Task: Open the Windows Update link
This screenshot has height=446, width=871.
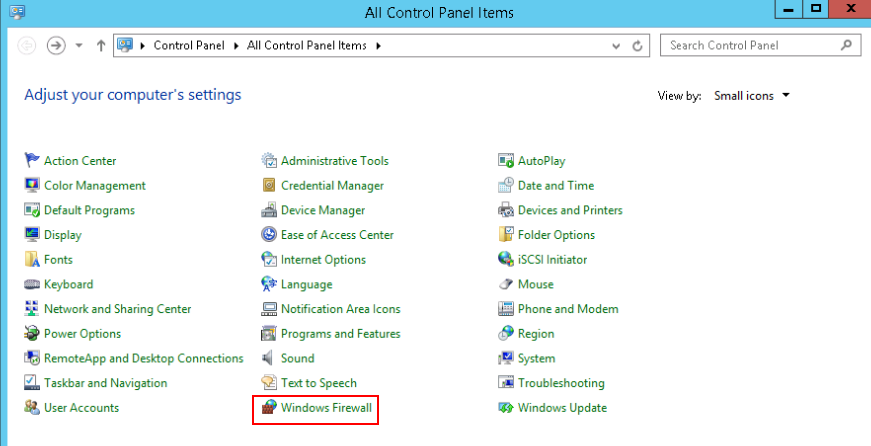Action: click(x=562, y=408)
